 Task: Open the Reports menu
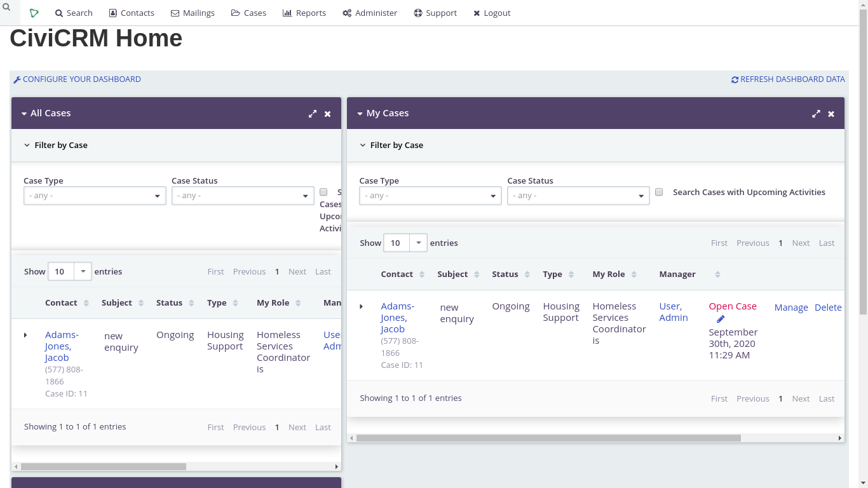click(x=304, y=13)
